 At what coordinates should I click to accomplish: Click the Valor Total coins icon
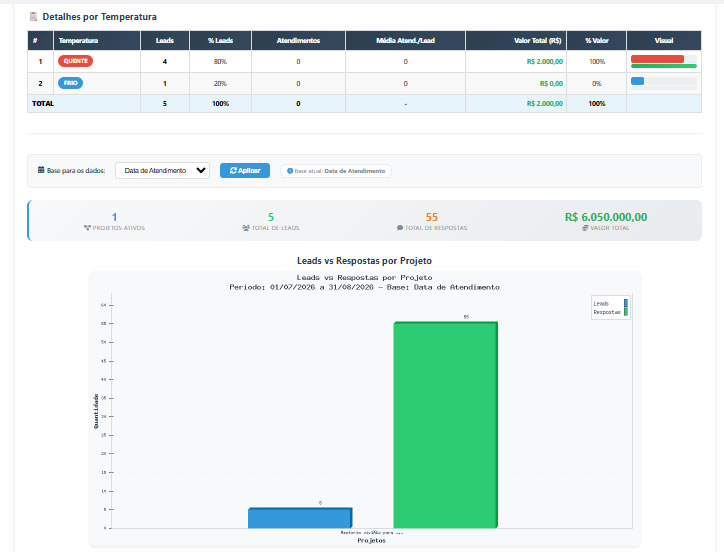click(x=585, y=228)
